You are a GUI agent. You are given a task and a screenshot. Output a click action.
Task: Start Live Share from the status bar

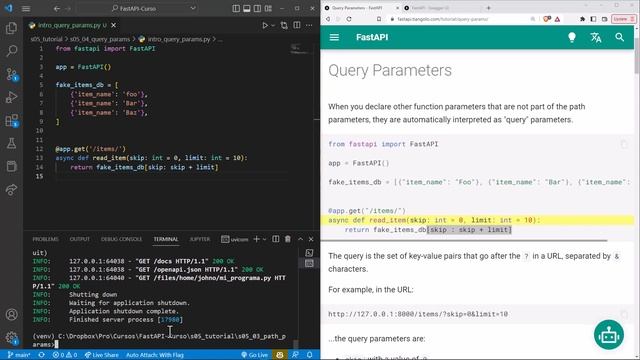click(x=101, y=355)
